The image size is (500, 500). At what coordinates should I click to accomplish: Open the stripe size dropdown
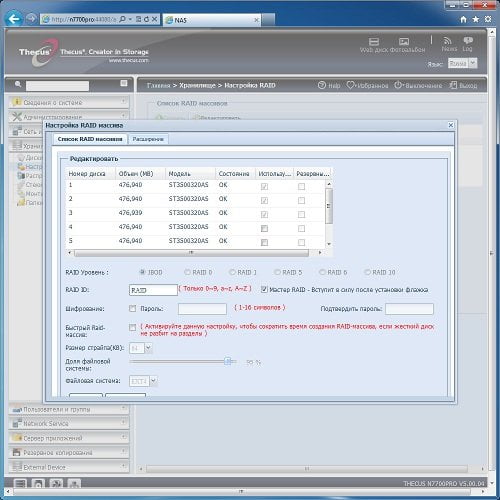pyautogui.click(x=148, y=348)
